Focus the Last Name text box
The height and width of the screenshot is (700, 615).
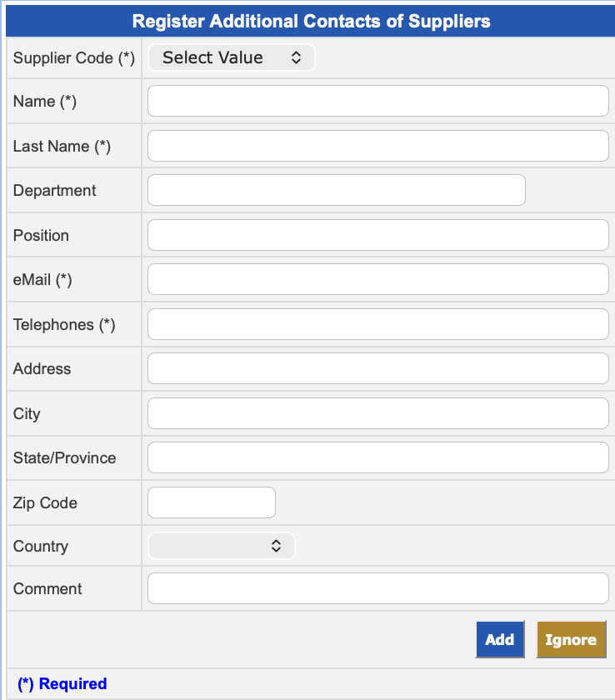click(377, 146)
